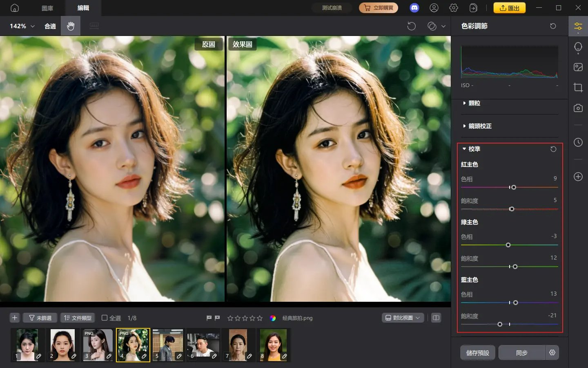Expand the 顆粒 grain section
Viewport: 588px width, 368px height.
tap(474, 103)
